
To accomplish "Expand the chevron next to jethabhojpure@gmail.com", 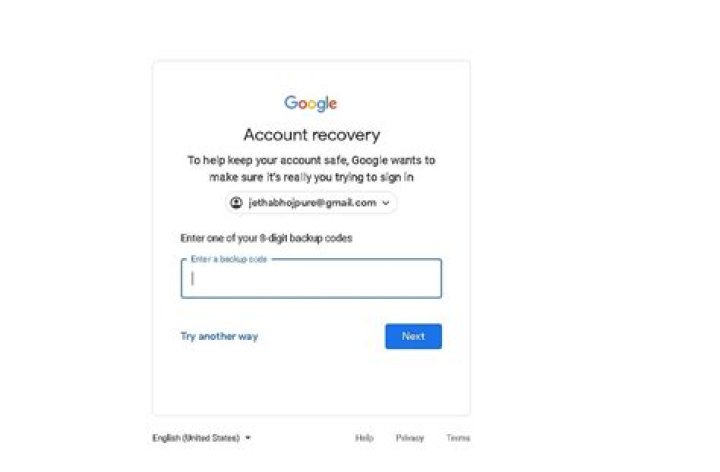I will (386, 203).
